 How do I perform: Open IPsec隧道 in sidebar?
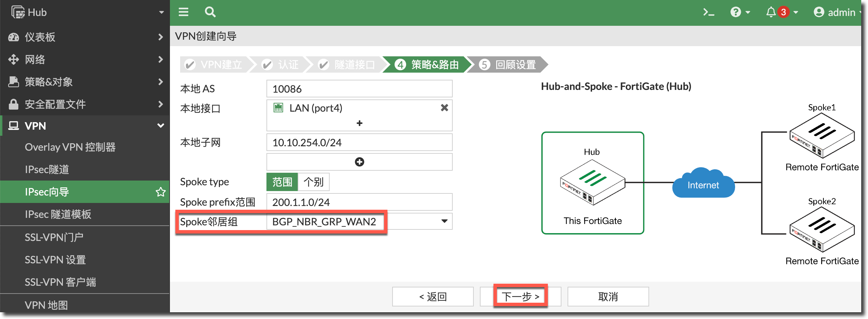47,169
